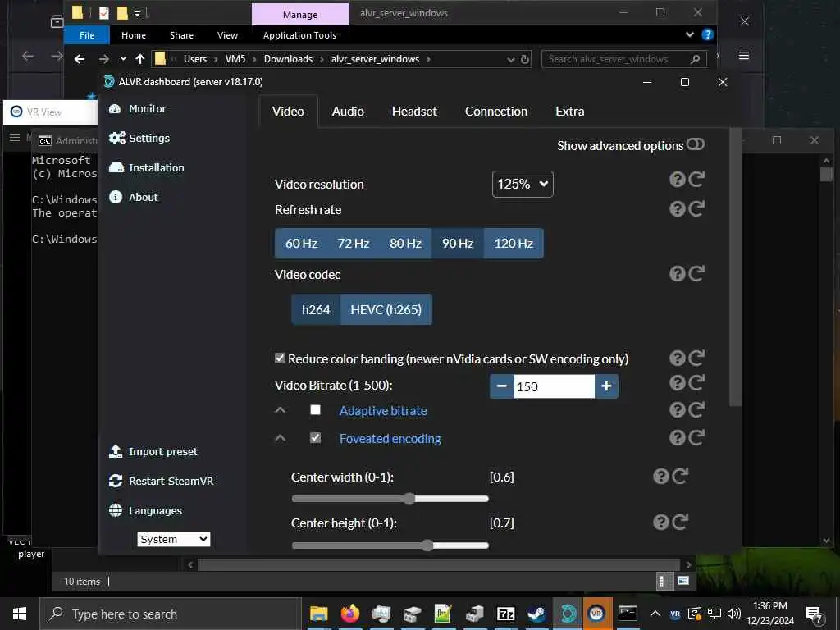The width and height of the screenshot is (840, 630).
Task: Reset Center width to default
Action: pyautogui.click(x=680, y=477)
